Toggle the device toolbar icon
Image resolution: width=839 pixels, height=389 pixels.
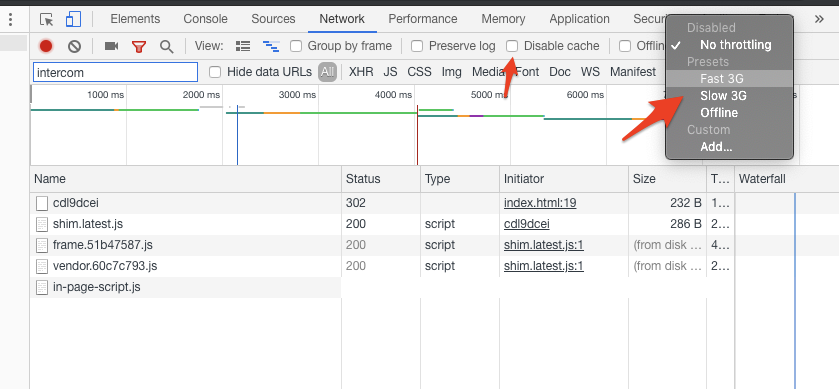(x=73, y=19)
